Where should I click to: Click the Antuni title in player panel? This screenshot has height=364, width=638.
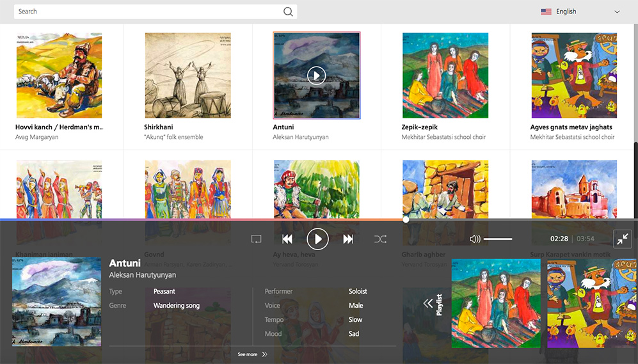[x=125, y=263]
